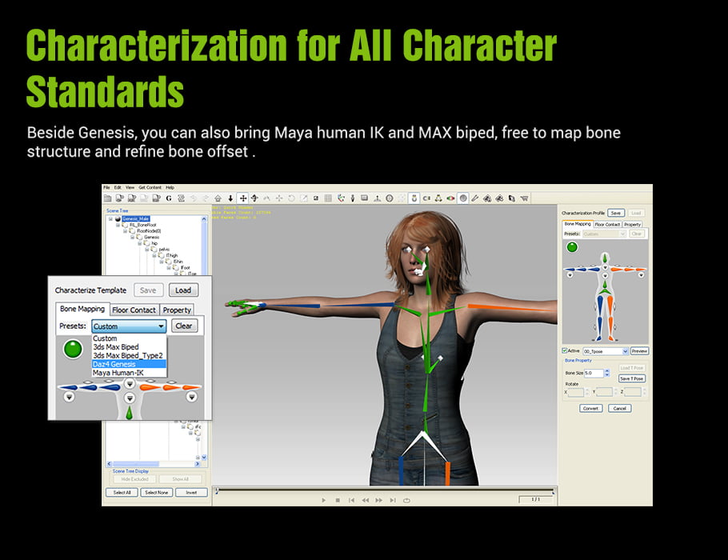The image size is (728, 560).
Task: Jump to last frame in playback bar
Action: coord(393,500)
